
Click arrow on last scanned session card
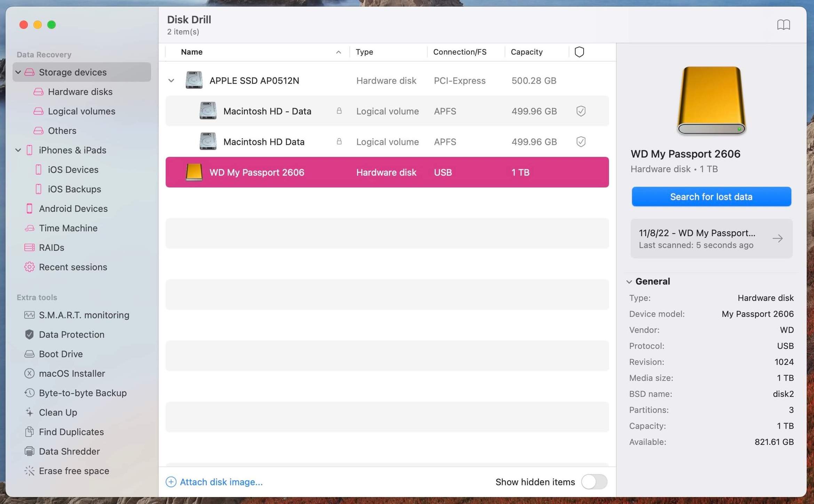(x=777, y=238)
